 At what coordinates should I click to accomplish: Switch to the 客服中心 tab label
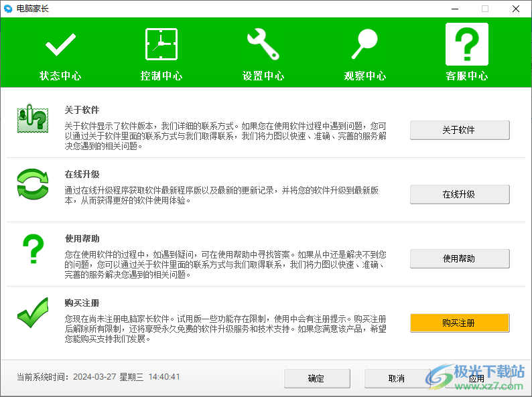[x=467, y=76]
